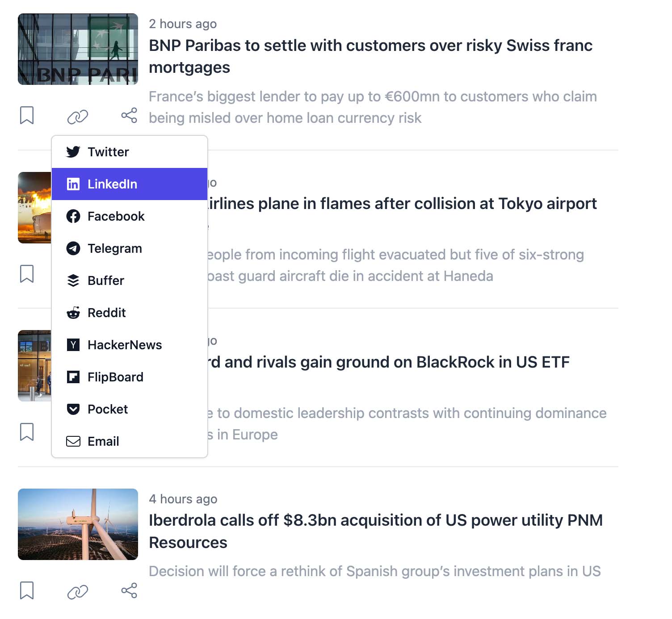
Task: Bookmark the Iberdrola article
Action: tap(27, 590)
